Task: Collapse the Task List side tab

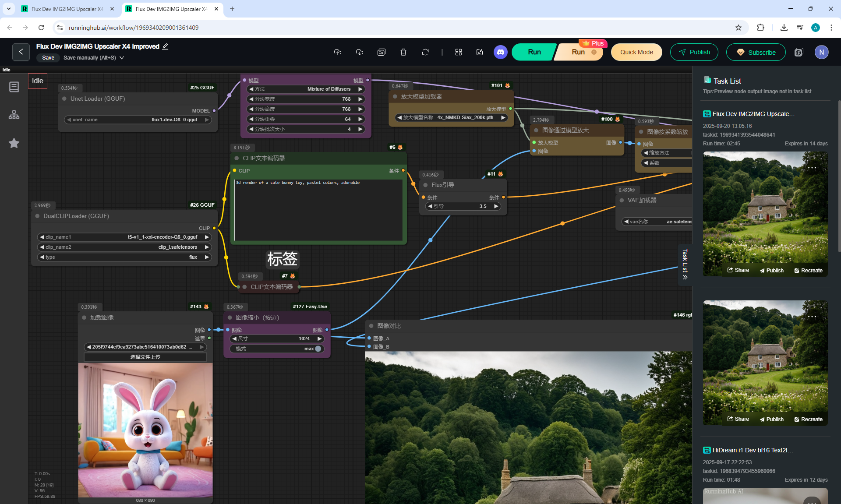Action: (x=685, y=264)
